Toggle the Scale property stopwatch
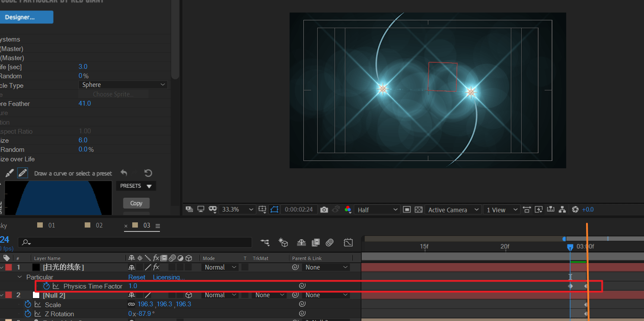This screenshot has height=321, width=644. click(28, 304)
